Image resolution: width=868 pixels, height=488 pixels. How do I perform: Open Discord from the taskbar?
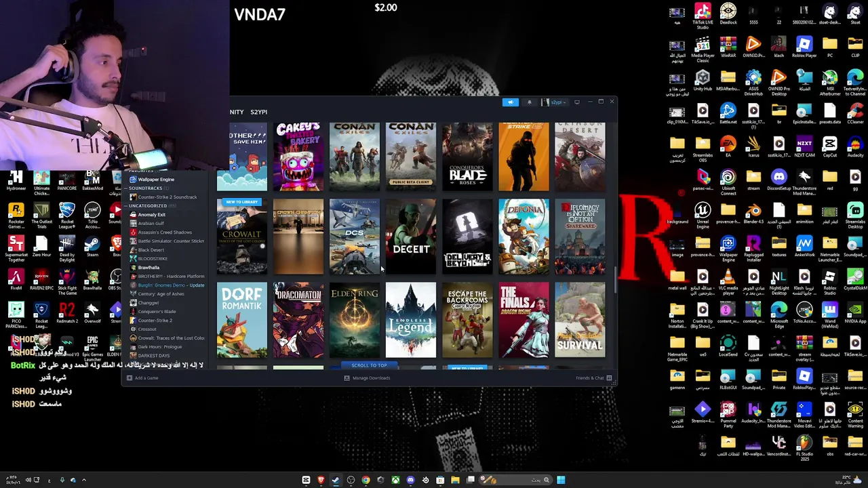point(410,480)
